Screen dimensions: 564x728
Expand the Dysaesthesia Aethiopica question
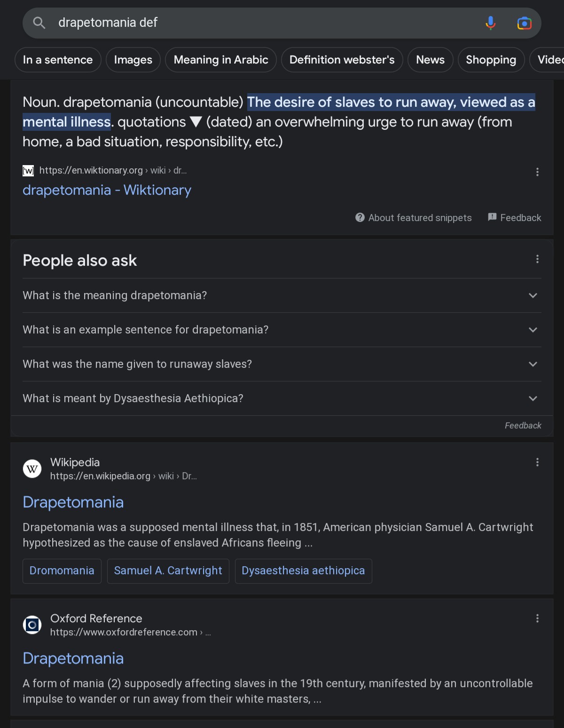point(282,398)
